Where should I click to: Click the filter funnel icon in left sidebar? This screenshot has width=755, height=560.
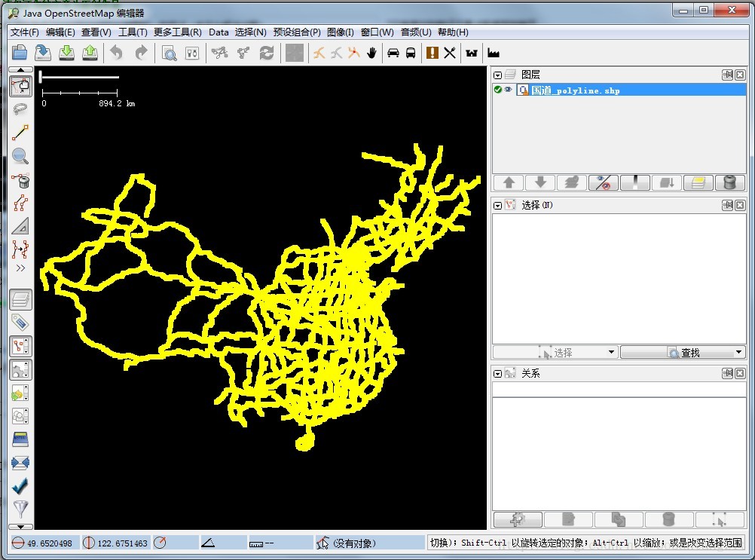coord(20,508)
